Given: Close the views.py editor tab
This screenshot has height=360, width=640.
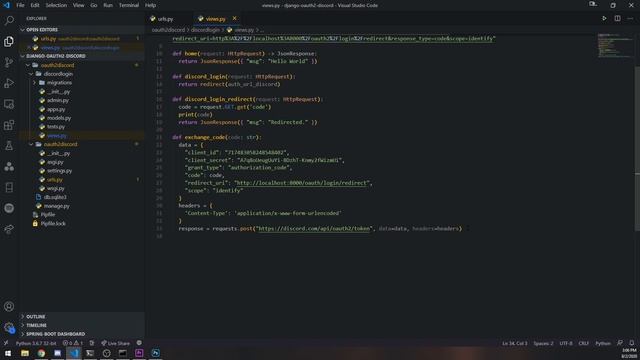Looking at the screenshot, I should click(x=234, y=18).
